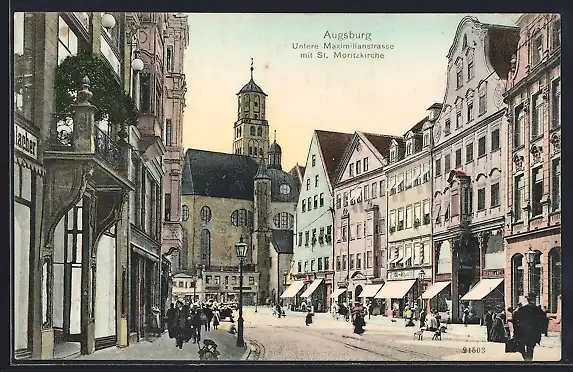Screen dimensions: 573x372
Task: Click the postcard number 21603
Action: tap(474, 350)
